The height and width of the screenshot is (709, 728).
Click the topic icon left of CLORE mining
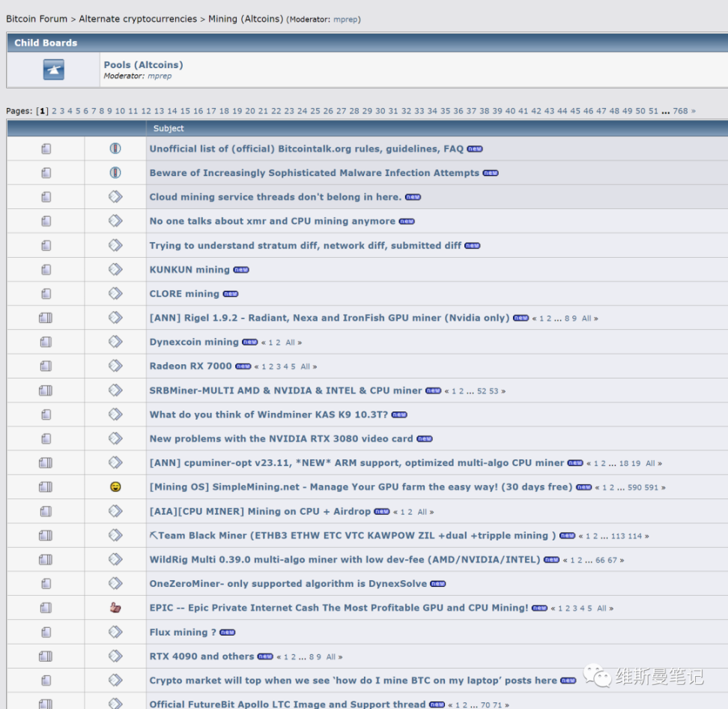46,294
